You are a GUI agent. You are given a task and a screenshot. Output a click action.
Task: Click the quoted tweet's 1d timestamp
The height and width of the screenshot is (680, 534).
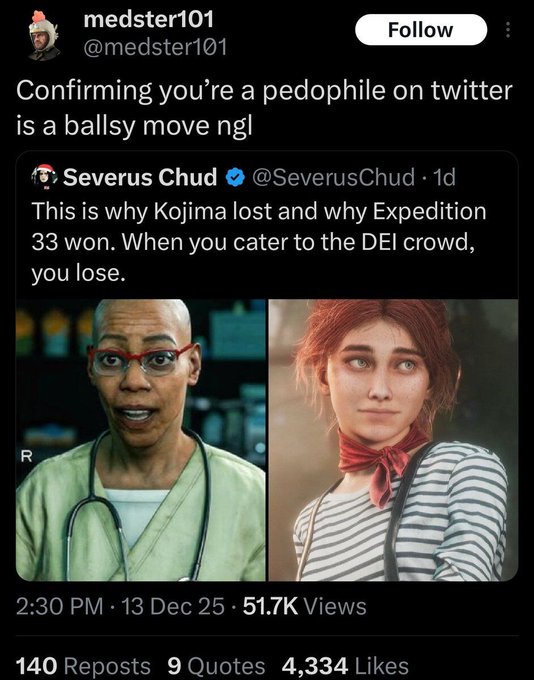pos(445,177)
